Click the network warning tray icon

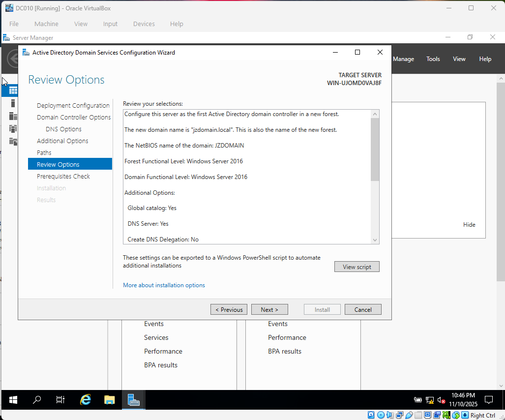coord(429,400)
